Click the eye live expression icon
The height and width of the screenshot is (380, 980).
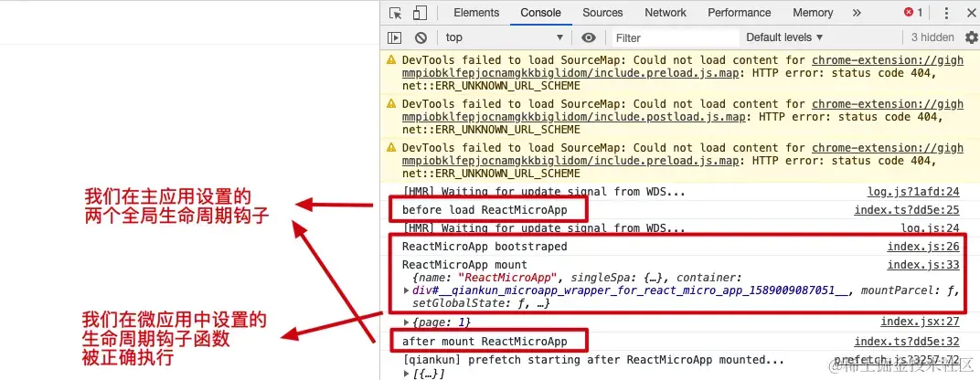point(588,37)
